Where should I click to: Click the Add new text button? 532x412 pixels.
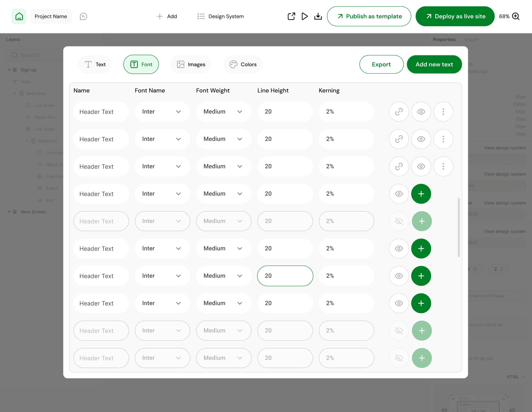(x=434, y=64)
